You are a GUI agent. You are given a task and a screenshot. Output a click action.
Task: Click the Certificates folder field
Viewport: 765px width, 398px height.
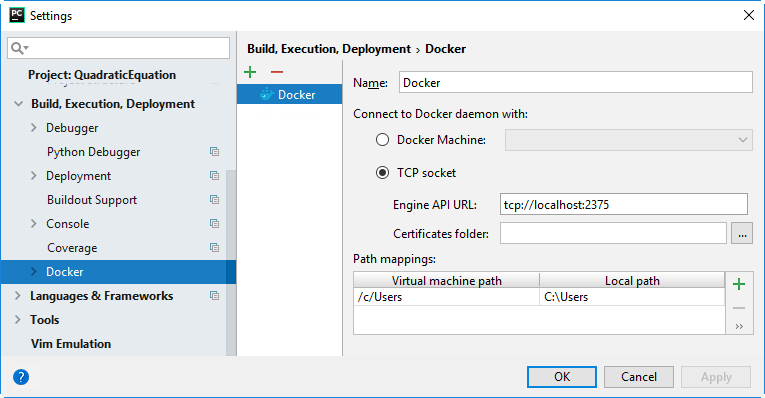coord(613,234)
